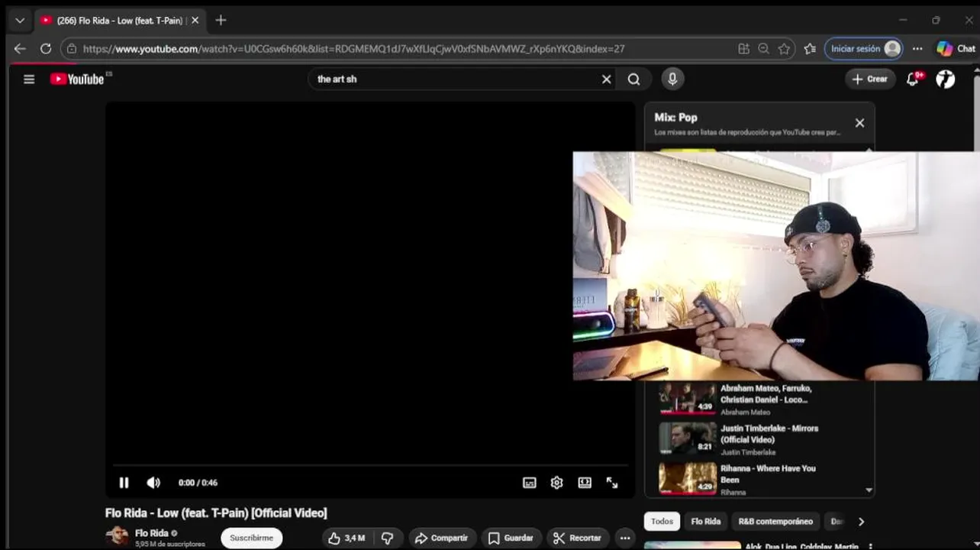The width and height of the screenshot is (980, 550).
Task: Clear the search box text
Action: click(606, 79)
